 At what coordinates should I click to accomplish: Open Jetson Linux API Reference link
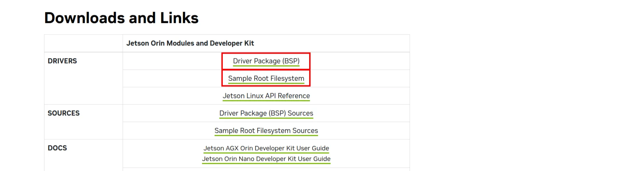pyautogui.click(x=266, y=96)
